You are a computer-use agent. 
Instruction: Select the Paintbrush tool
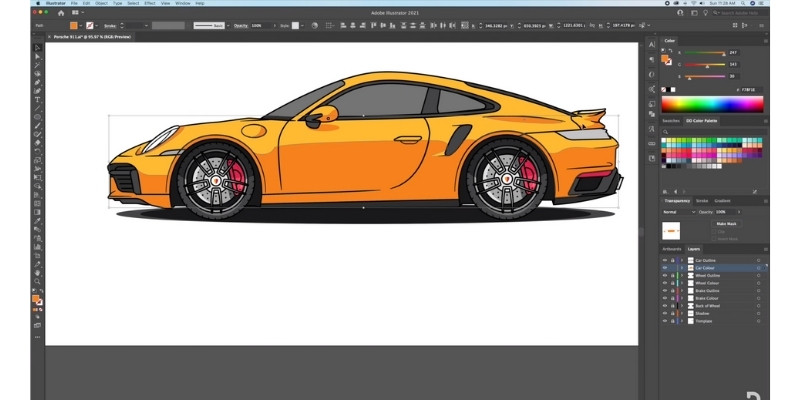(x=37, y=126)
